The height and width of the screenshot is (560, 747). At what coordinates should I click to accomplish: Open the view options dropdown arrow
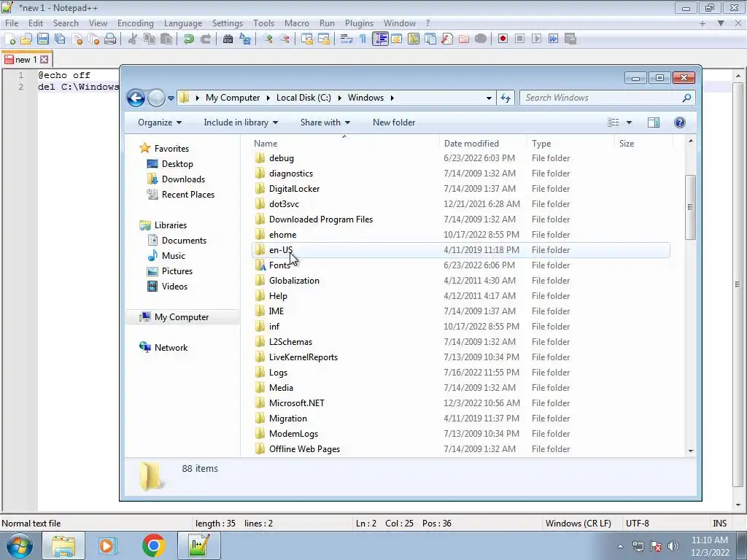click(x=629, y=122)
